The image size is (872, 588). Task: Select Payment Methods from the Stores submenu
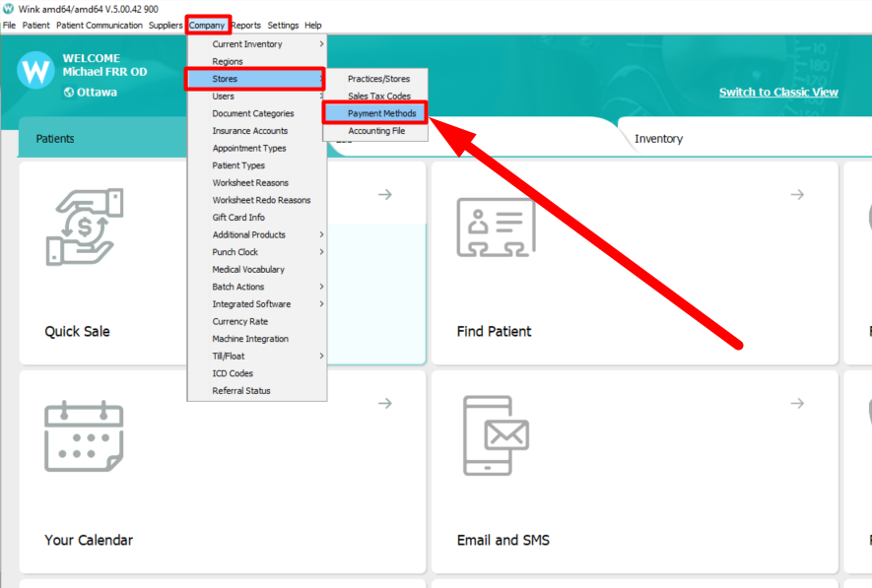tap(380, 113)
